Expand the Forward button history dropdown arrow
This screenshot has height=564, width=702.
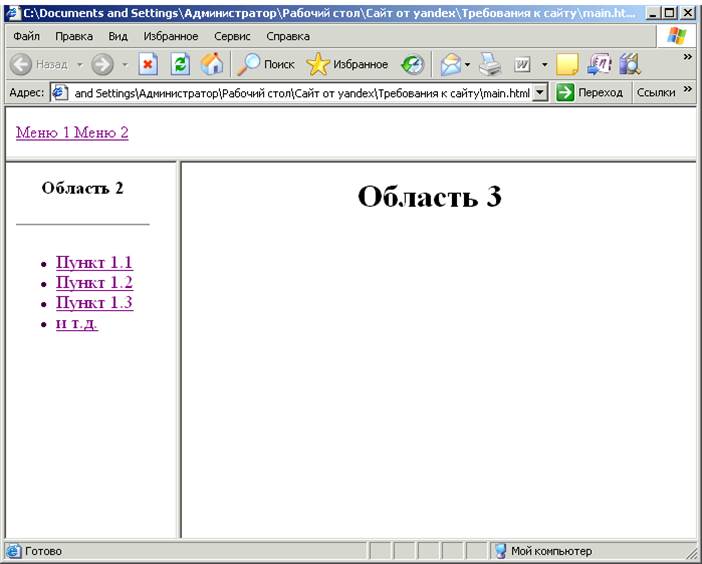click(x=125, y=64)
